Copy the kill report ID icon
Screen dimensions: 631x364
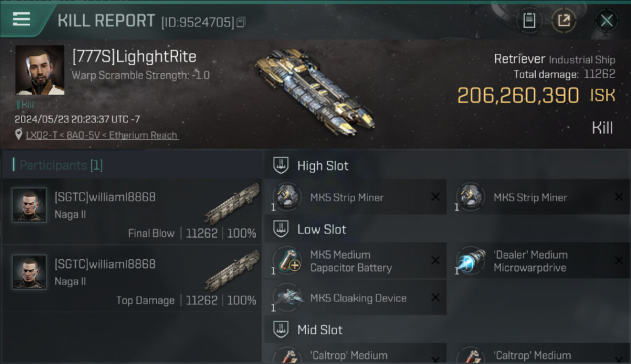[241, 22]
